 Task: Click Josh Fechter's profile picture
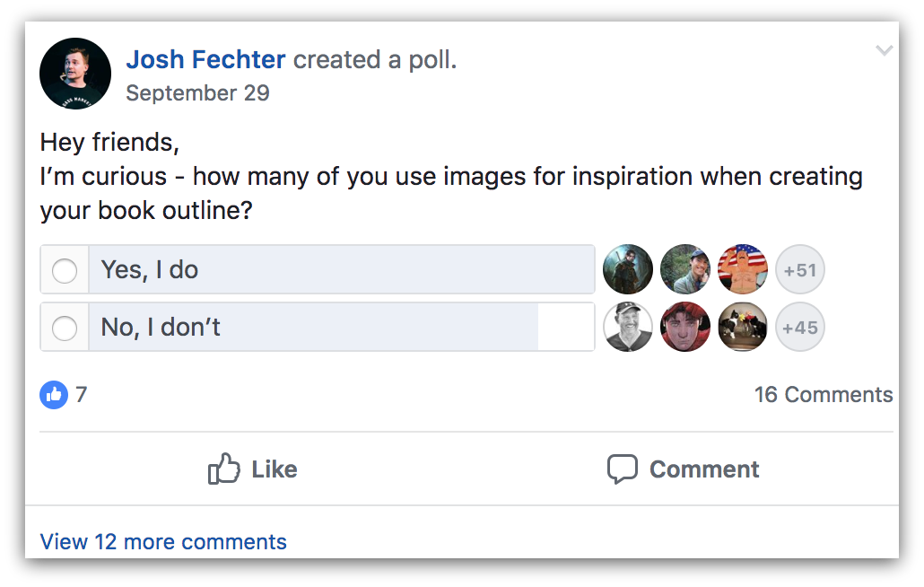75,74
